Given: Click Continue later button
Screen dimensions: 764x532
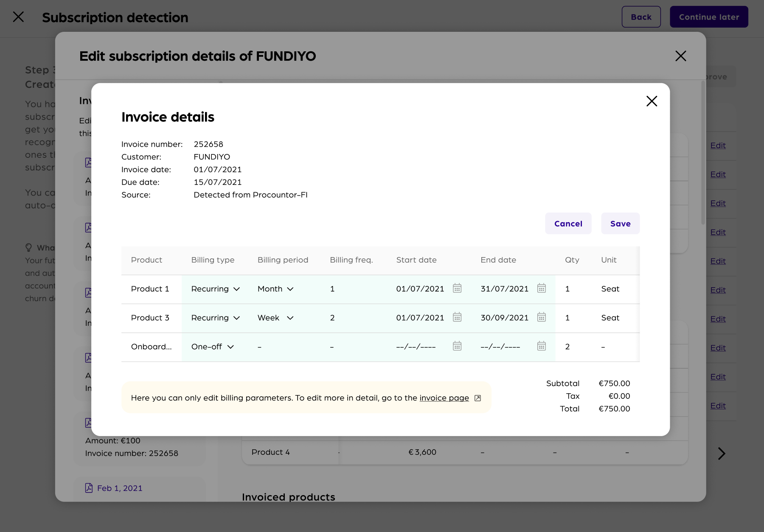Looking at the screenshot, I should point(709,17).
